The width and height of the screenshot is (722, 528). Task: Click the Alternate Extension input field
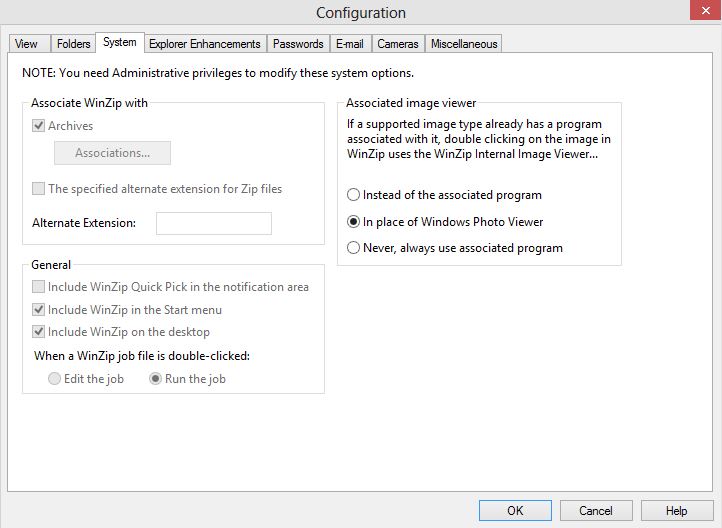click(214, 223)
